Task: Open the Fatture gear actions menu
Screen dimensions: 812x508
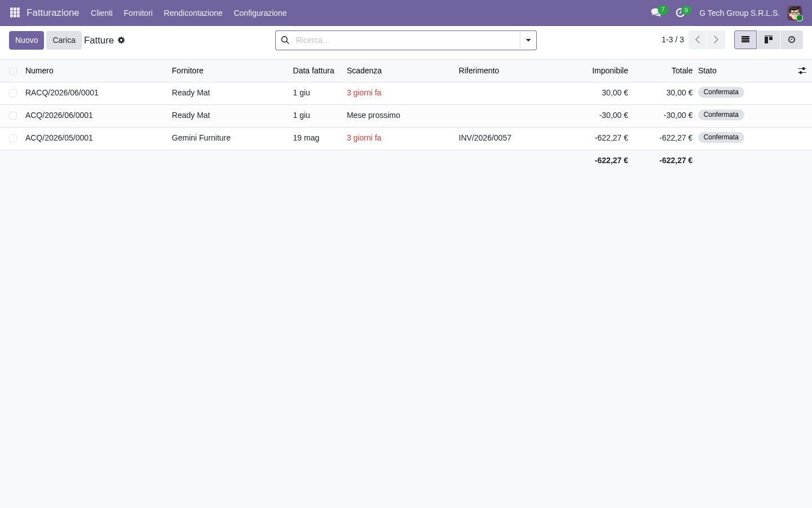Action: click(121, 40)
